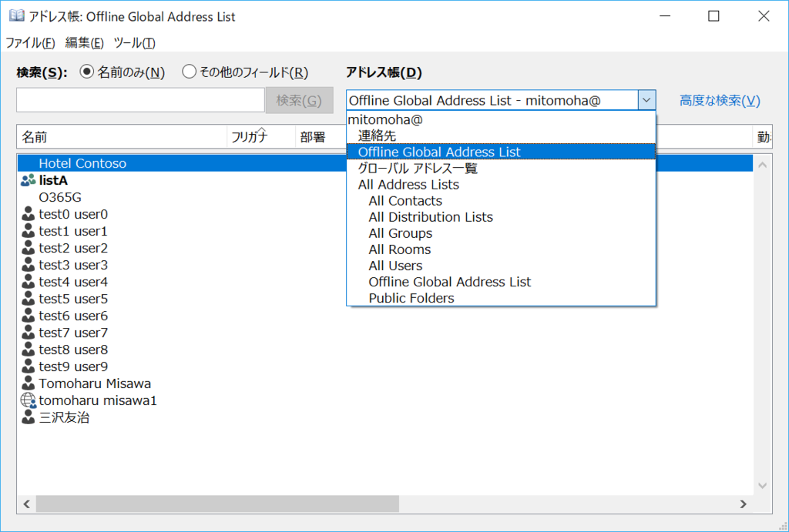This screenshot has height=532, width=789.
Task: Click the vertical scrollbar down arrow
Action: tap(762, 485)
